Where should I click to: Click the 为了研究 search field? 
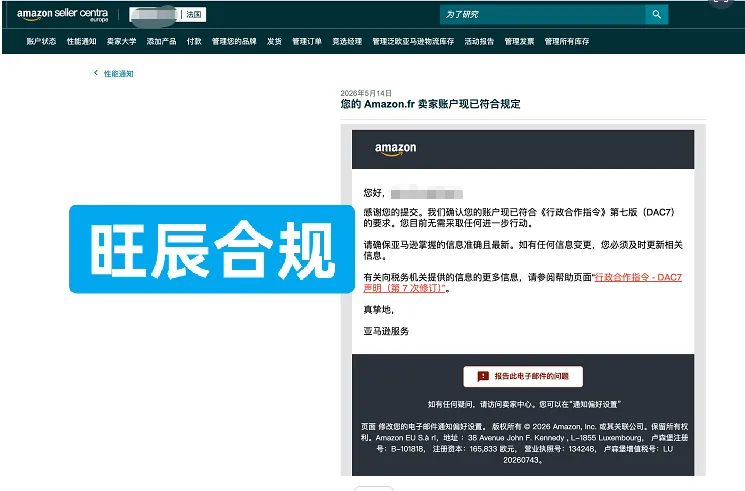543,14
